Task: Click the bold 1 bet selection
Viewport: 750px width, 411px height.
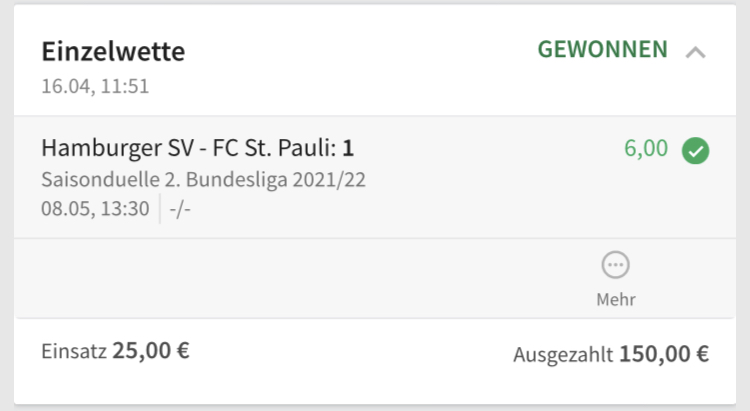Action: (348, 148)
